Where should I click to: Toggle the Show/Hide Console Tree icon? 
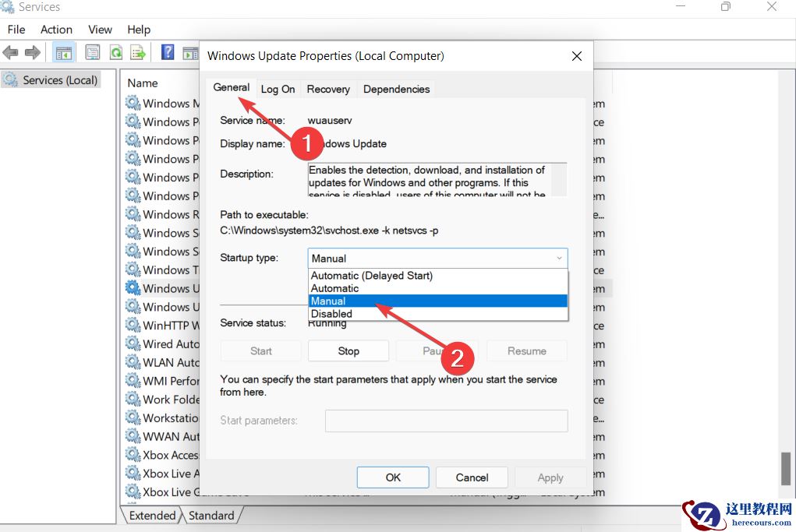[x=63, y=52]
